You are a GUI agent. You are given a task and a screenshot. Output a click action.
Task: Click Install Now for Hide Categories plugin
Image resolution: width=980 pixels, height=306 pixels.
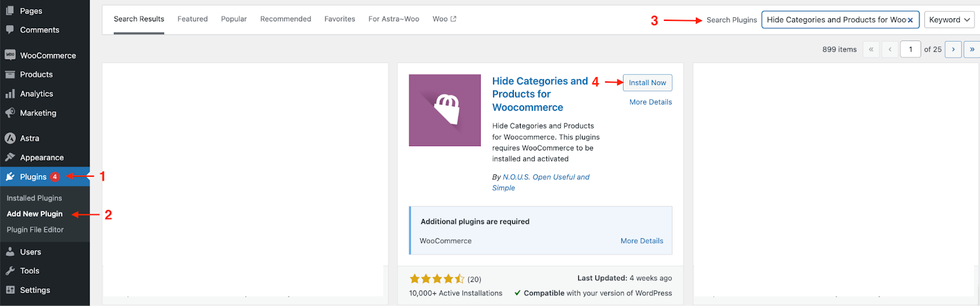(647, 83)
